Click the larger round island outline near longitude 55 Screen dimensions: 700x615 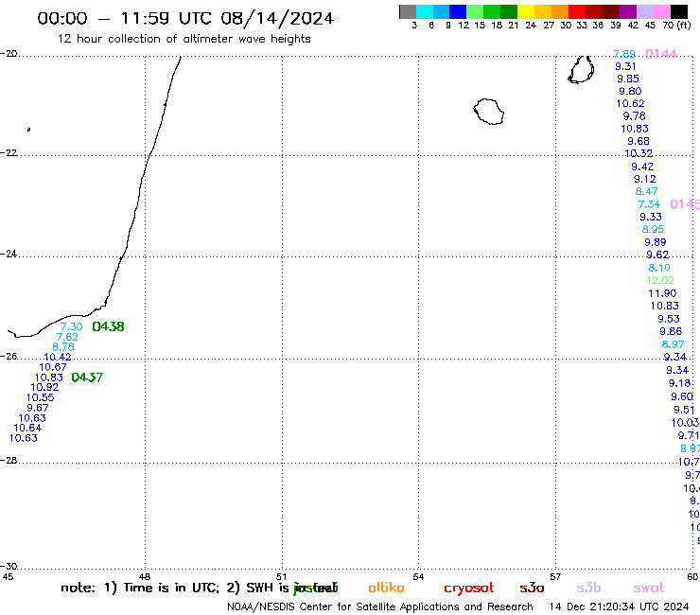click(489, 112)
